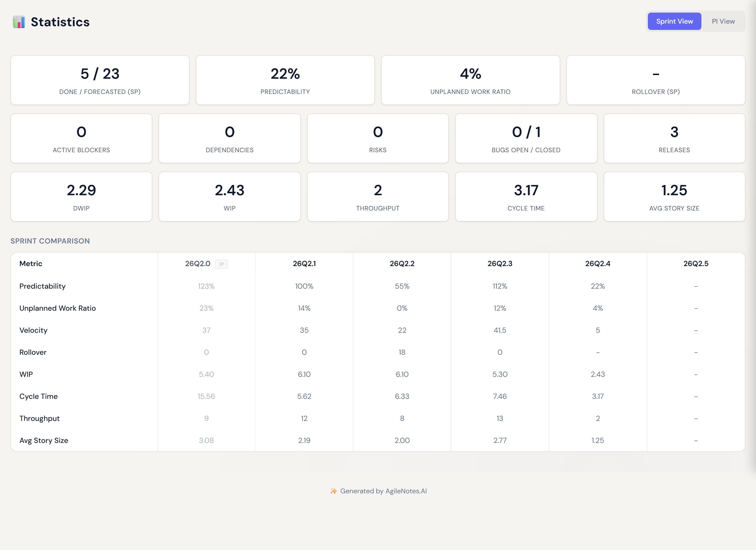Click the sparkle icon beside Generated by AgileNotes.AI
Screen dimensions: 756x550
[333, 491]
